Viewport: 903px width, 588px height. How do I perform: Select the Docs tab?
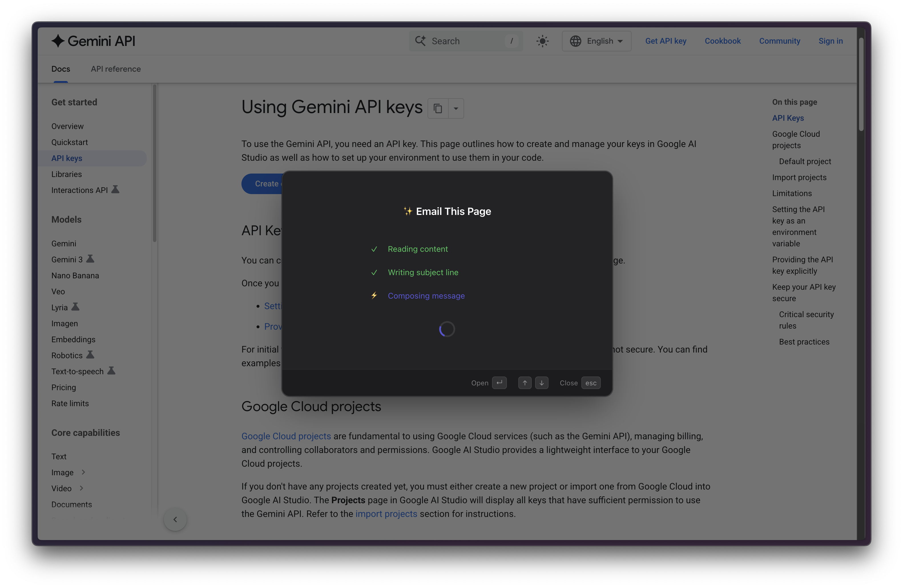[x=61, y=69]
